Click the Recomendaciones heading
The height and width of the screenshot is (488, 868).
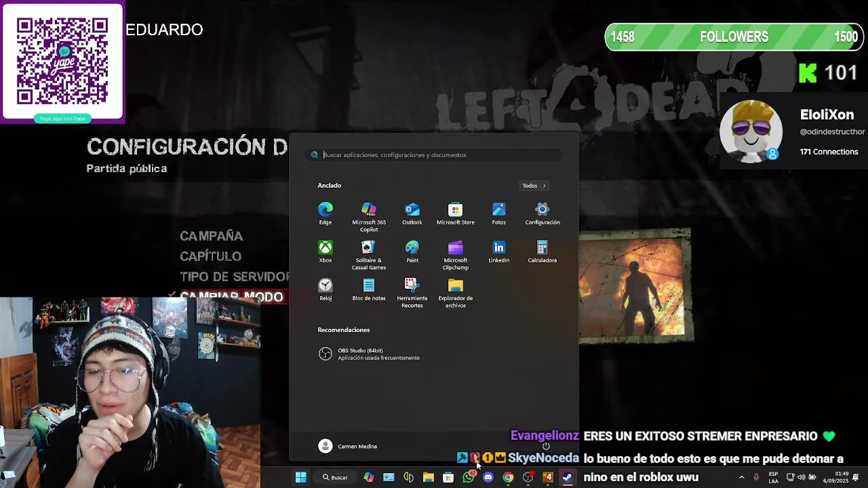344,330
